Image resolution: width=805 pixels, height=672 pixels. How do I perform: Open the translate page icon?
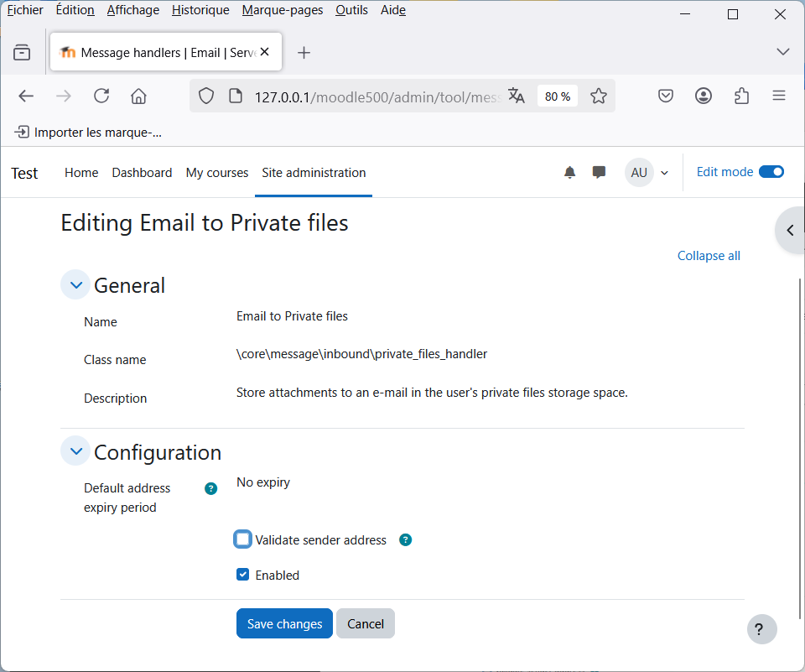tap(516, 96)
